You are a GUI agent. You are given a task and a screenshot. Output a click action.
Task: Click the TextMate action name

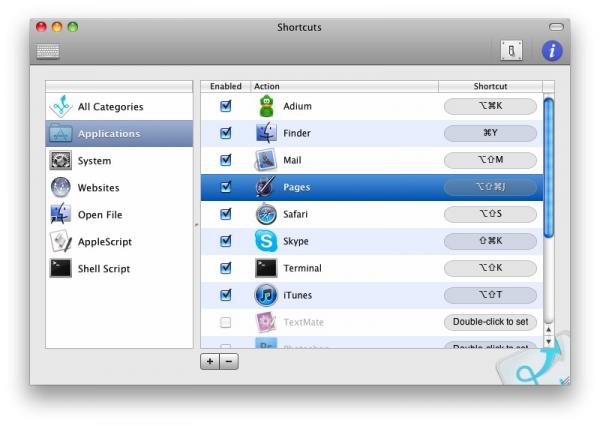click(x=303, y=322)
